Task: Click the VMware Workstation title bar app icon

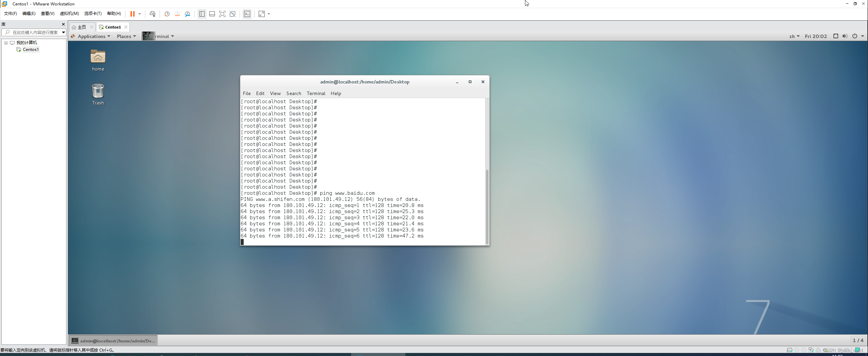Action: coord(4,4)
